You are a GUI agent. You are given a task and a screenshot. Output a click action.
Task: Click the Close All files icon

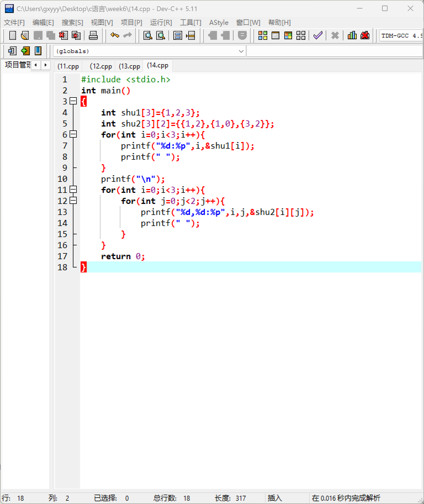click(x=76, y=35)
